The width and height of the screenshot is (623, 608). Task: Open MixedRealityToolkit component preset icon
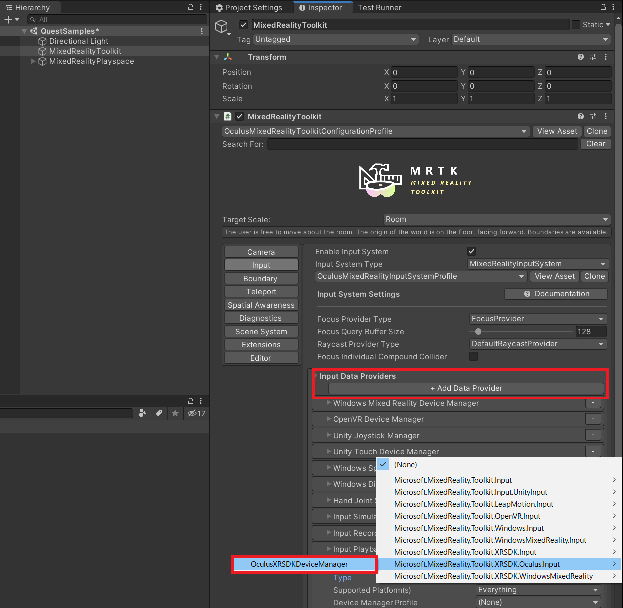(x=593, y=116)
